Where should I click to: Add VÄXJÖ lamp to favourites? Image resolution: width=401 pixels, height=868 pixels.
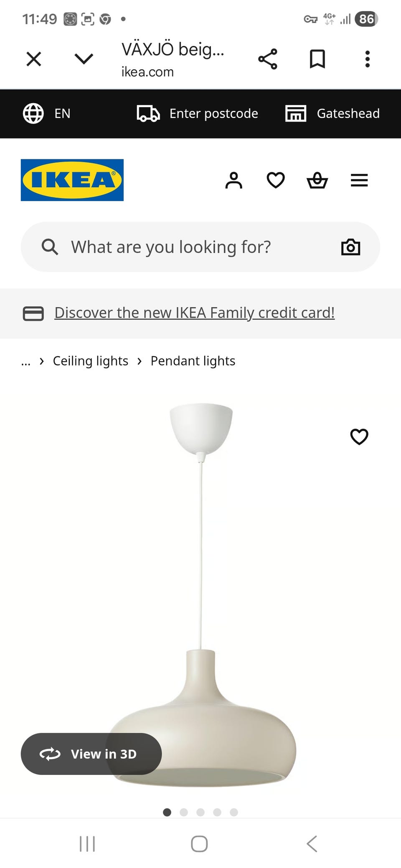(359, 437)
